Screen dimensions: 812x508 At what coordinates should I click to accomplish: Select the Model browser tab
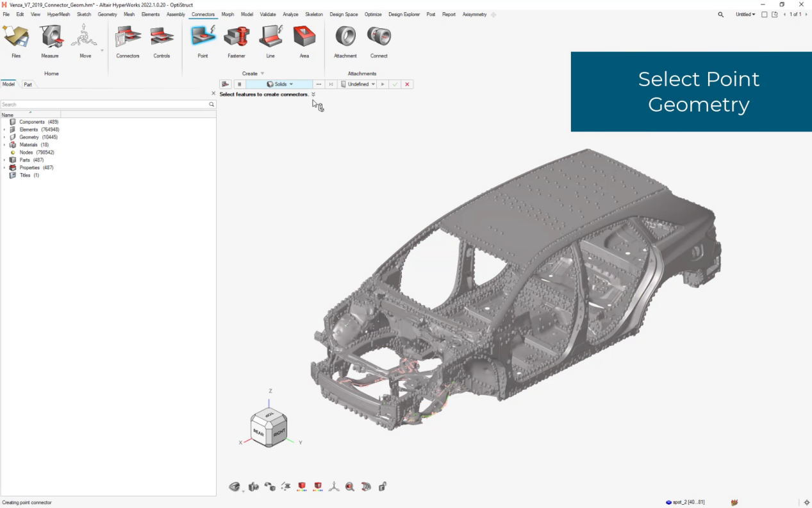point(8,84)
